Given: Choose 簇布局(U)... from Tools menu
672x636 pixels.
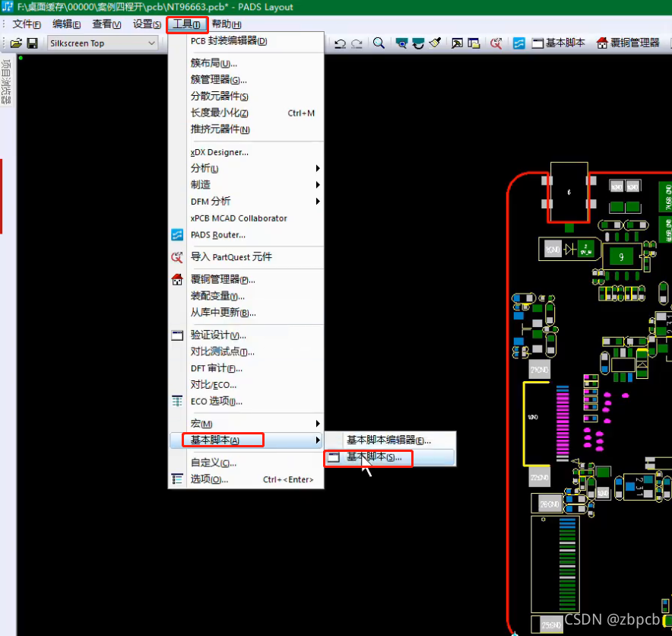Looking at the screenshot, I should pyautogui.click(x=246, y=63).
